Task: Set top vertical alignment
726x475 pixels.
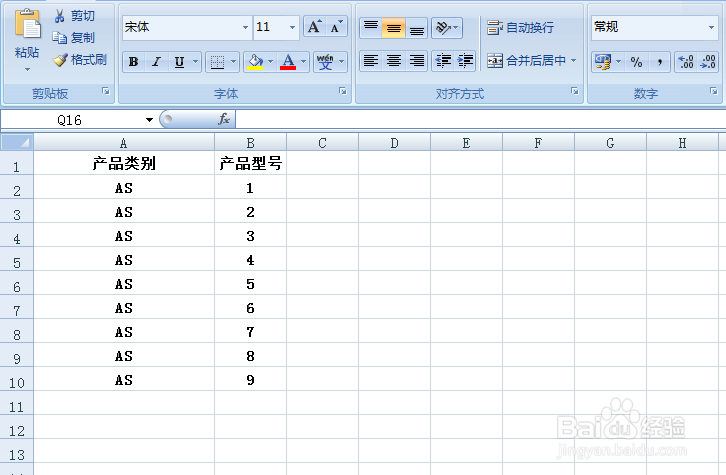Action: 371,28
